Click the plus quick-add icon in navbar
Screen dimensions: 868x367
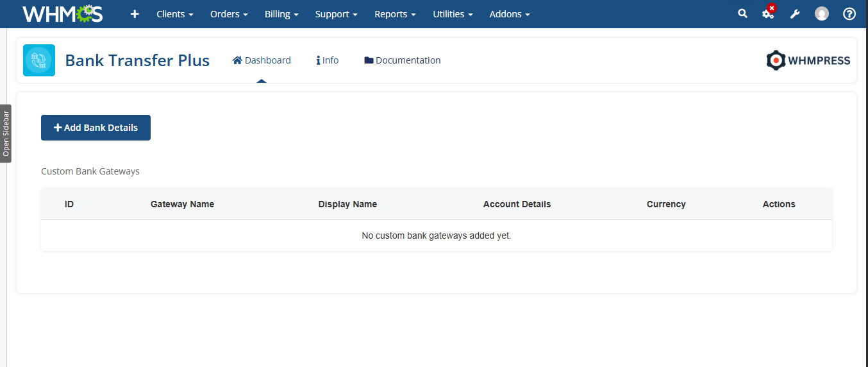(135, 14)
